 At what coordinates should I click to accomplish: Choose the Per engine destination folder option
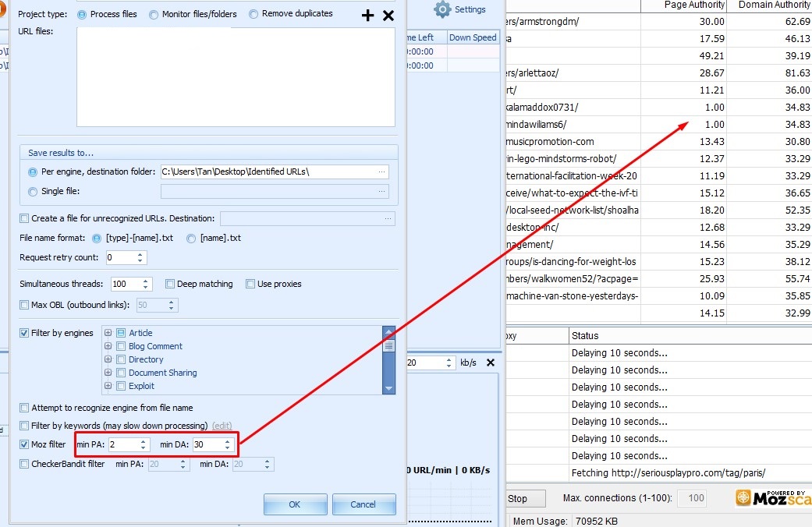pyautogui.click(x=33, y=172)
